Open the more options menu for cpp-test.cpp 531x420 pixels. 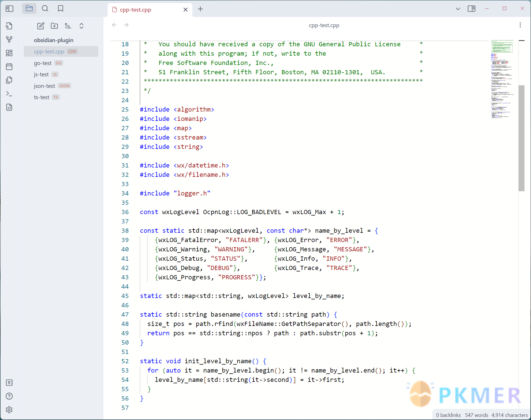[520, 25]
